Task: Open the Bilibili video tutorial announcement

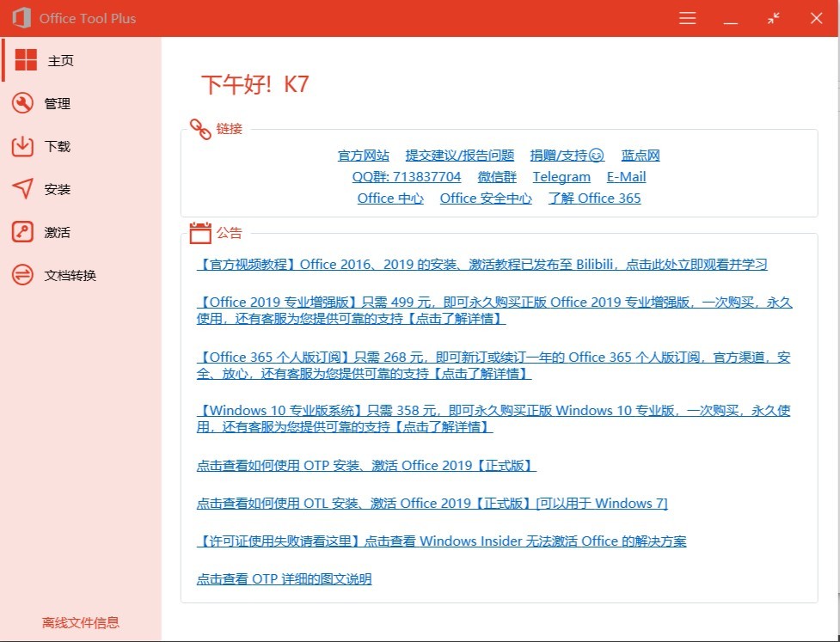Action: (481, 265)
